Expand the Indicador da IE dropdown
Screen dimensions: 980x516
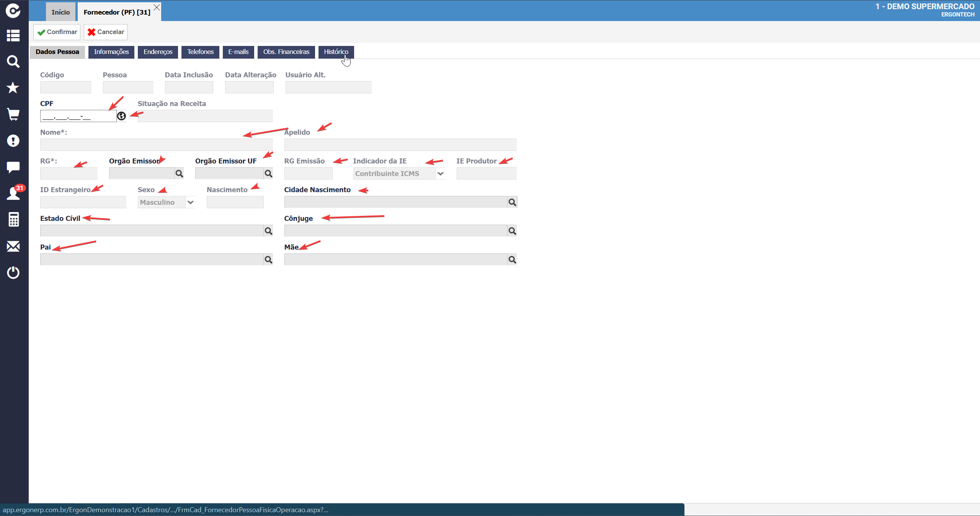click(440, 173)
